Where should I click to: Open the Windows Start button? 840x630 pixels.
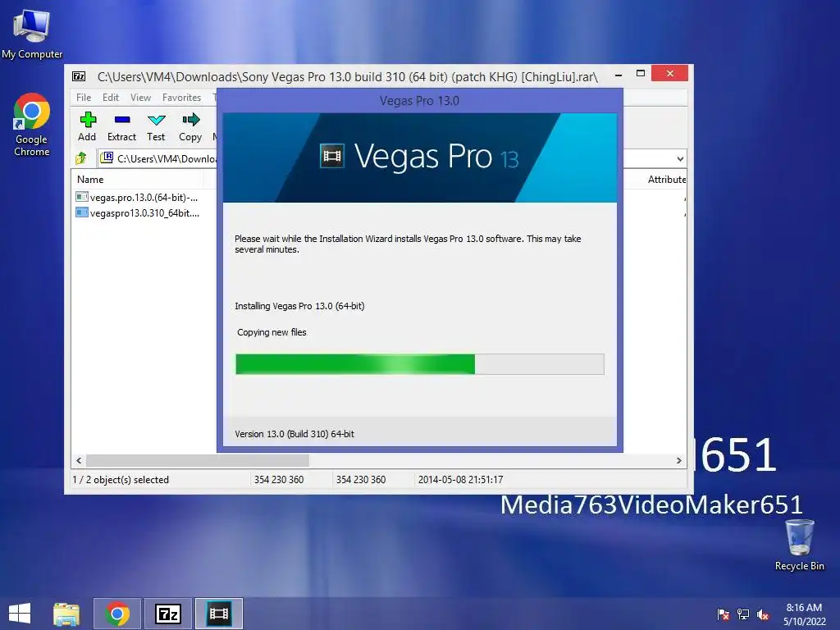click(x=20, y=614)
